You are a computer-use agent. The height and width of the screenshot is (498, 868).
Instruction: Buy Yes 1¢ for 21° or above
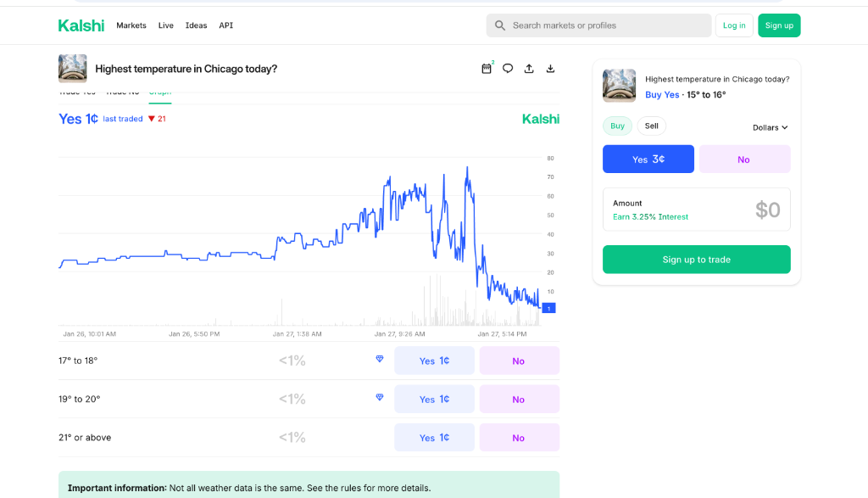(x=434, y=437)
